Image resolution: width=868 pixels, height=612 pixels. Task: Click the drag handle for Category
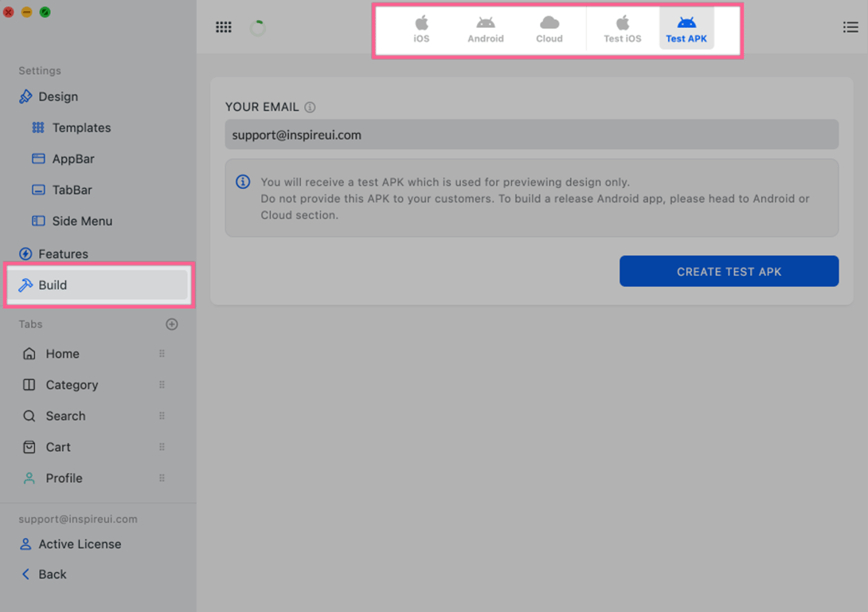click(x=162, y=384)
